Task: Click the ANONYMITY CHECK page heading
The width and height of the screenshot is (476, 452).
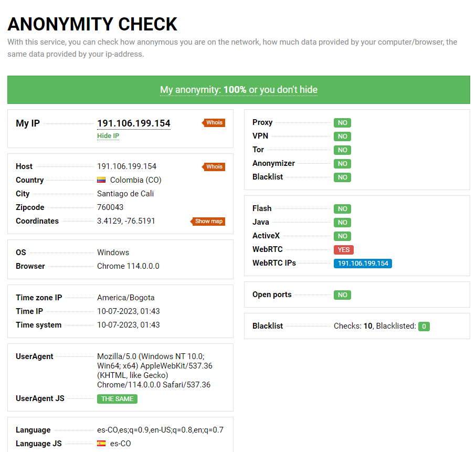Action: point(92,24)
